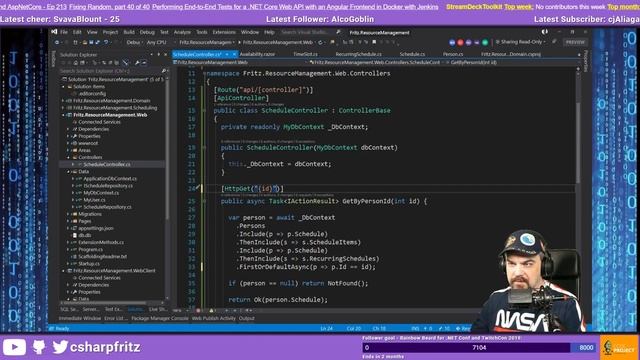The image size is (640, 360).
Task: Select Fritz.ResourceManagement.Domain project node
Action: point(111,101)
